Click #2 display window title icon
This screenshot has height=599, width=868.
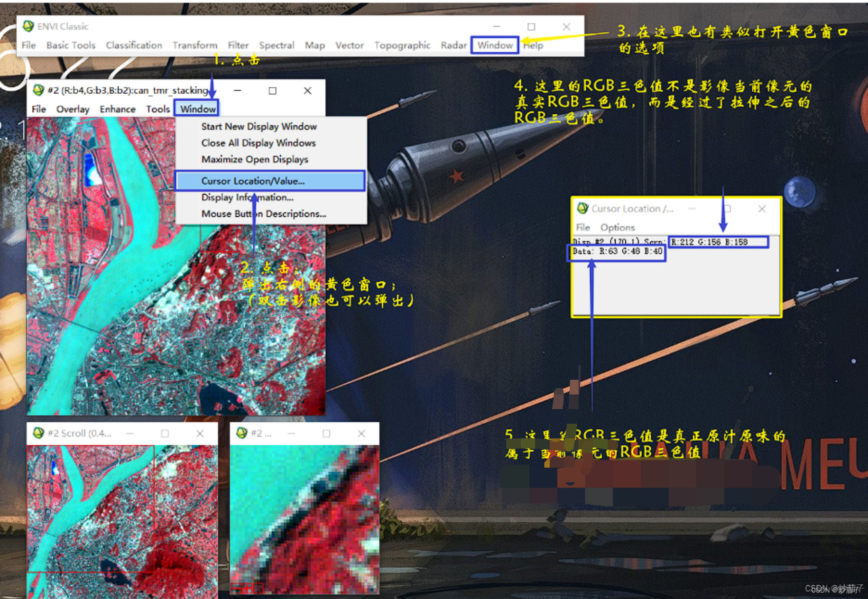click(39, 90)
